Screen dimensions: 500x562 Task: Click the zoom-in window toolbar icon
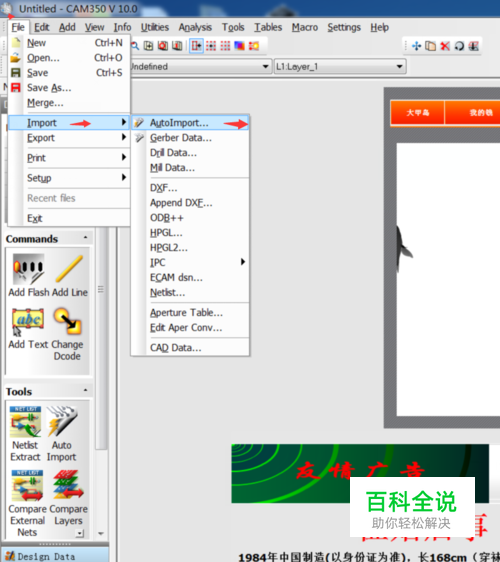coord(148,46)
